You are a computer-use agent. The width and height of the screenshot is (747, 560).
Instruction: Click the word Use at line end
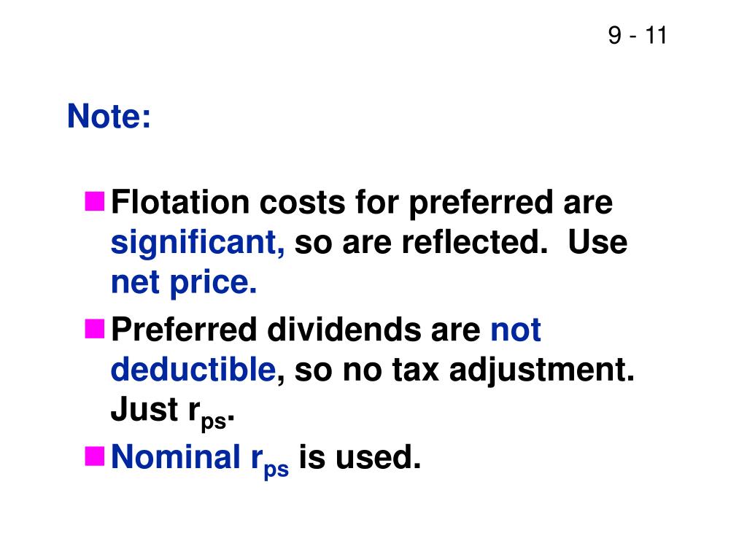click(x=597, y=242)
